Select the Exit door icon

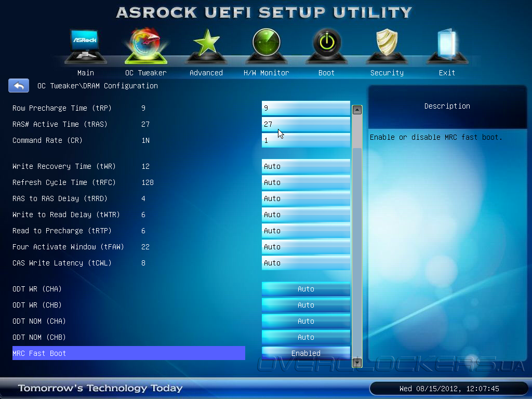(x=447, y=46)
